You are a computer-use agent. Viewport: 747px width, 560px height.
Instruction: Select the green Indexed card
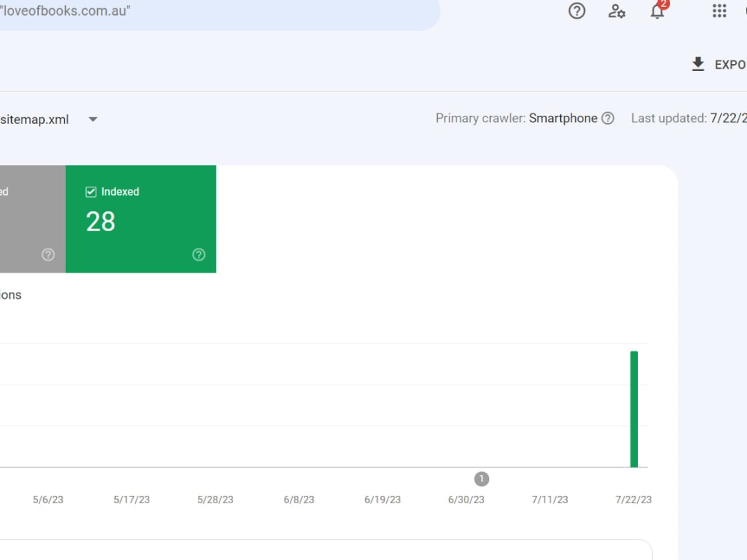140,219
